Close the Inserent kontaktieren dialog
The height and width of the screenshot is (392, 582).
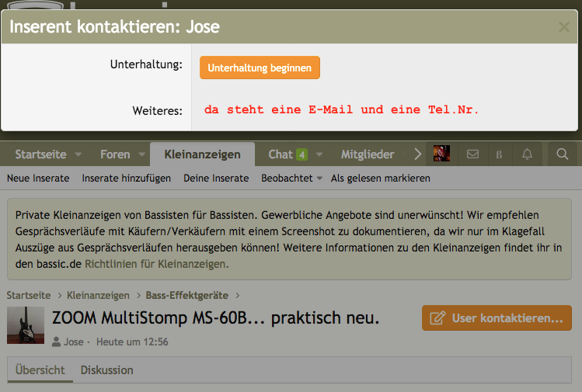point(564,27)
